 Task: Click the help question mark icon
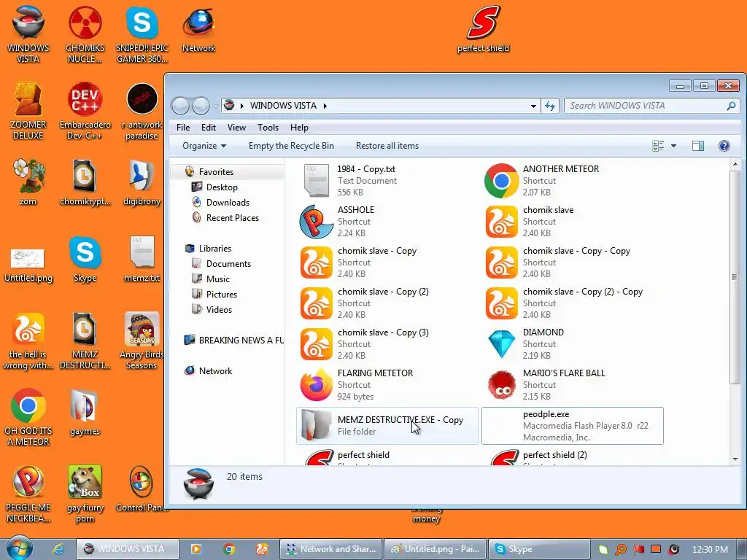(724, 146)
